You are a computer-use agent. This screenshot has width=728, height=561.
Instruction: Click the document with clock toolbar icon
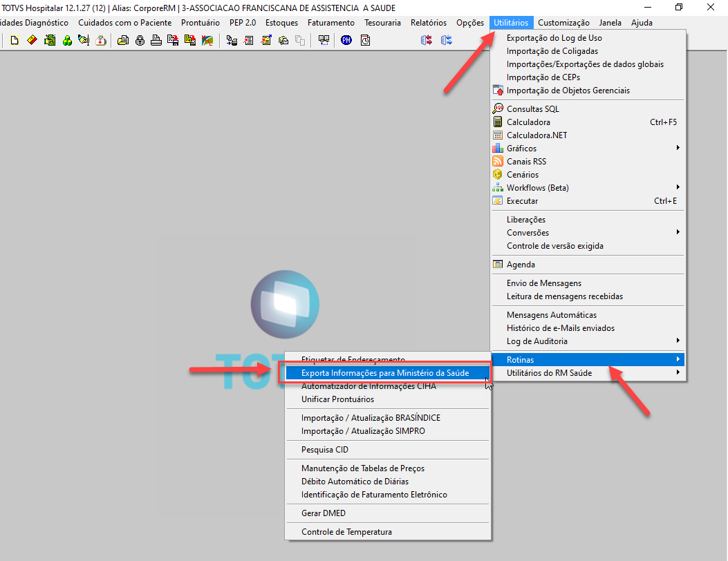[x=366, y=40]
